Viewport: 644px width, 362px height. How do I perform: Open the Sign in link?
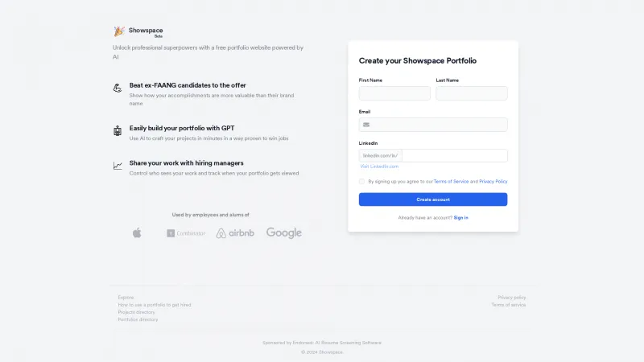tap(460, 217)
